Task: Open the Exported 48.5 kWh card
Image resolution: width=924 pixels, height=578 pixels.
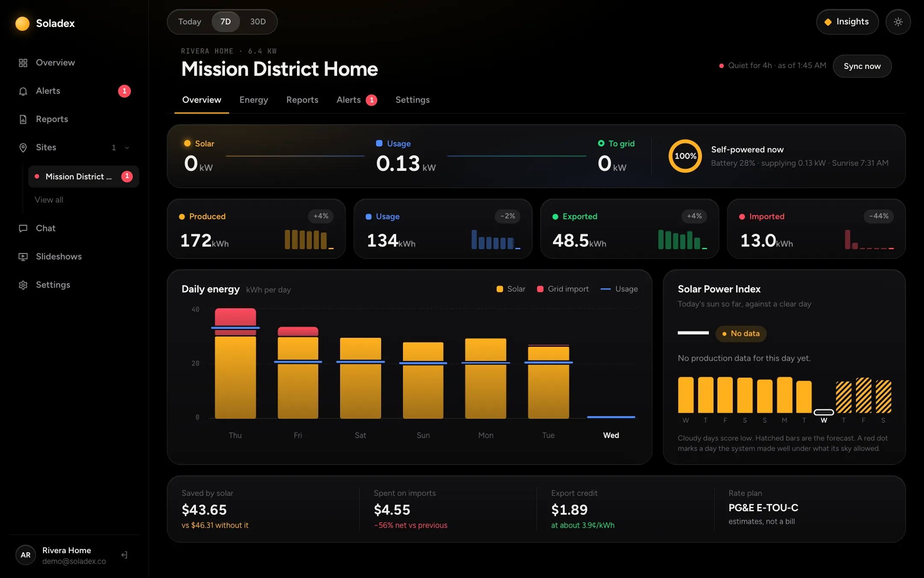Action: (630, 229)
